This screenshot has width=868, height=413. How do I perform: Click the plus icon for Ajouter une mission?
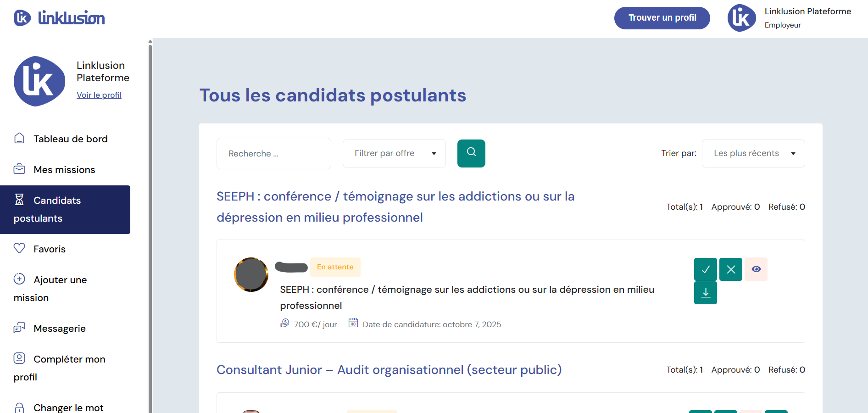point(19,279)
